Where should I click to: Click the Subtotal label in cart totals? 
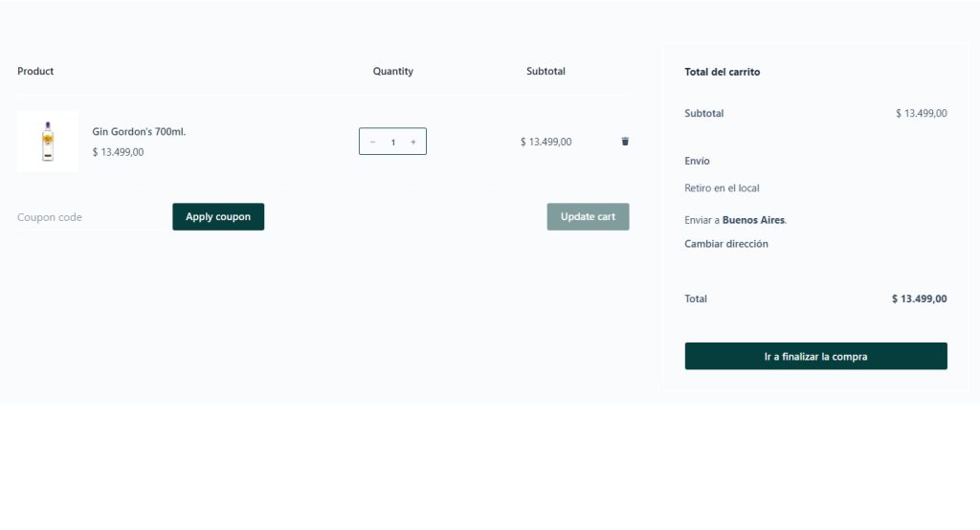click(x=703, y=113)
